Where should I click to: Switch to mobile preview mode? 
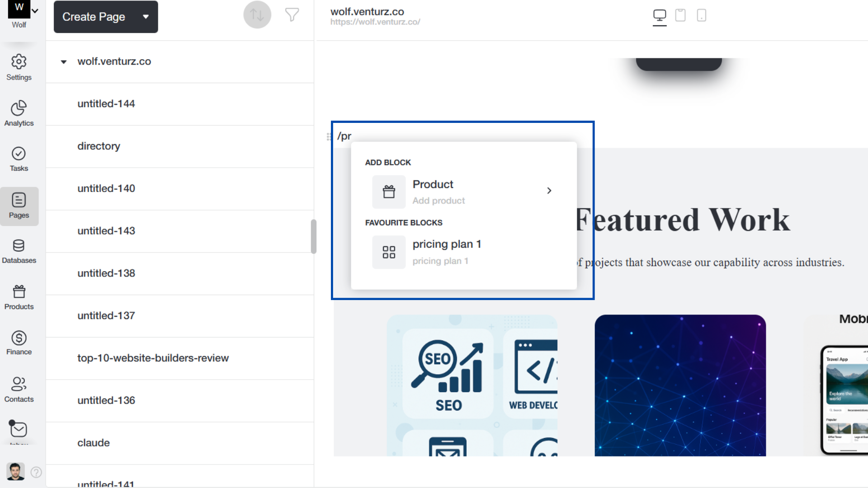click(x=701, y=15)
